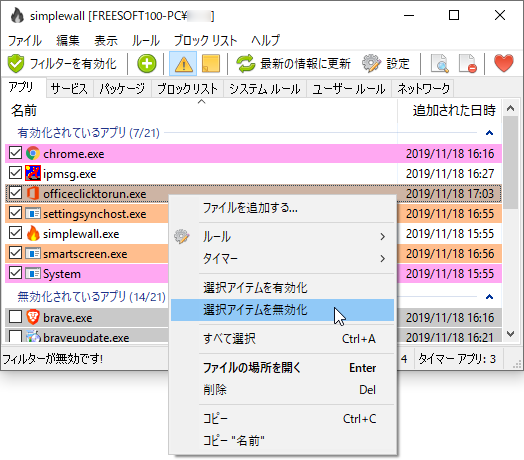Click the Brave lion icon
Image resolution: width=524 pixels, height=460 pixels.
33,317
